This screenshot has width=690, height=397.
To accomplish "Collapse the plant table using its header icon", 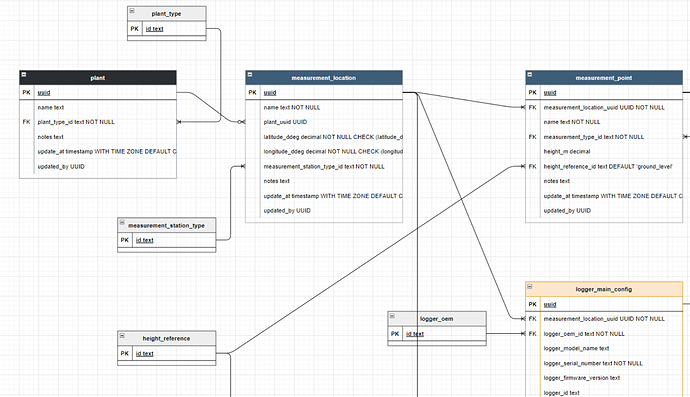I will pos(24,75).
